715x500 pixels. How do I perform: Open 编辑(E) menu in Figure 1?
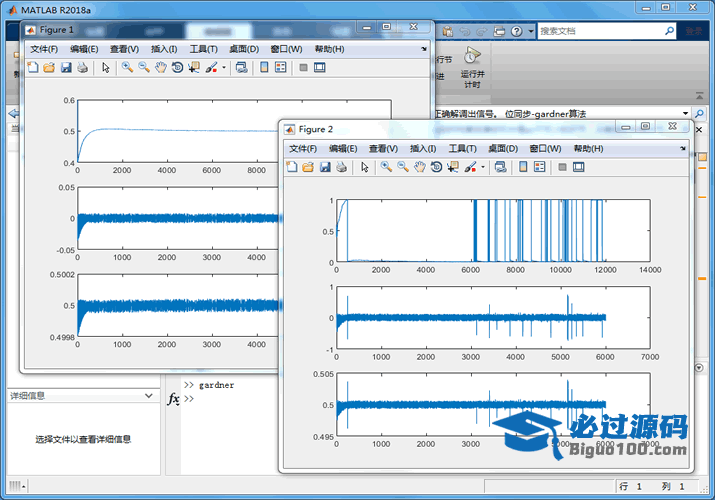pos(84,49)
